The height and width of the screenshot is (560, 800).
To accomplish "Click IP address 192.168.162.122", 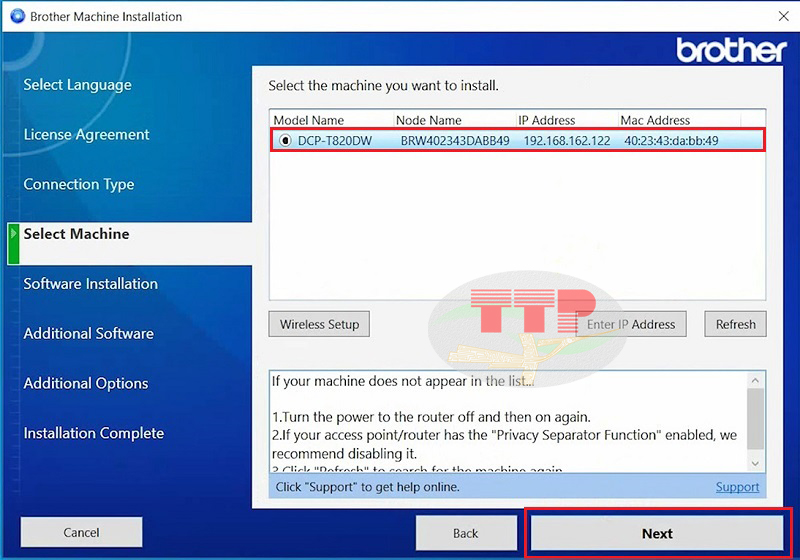I will pos(567,141).
